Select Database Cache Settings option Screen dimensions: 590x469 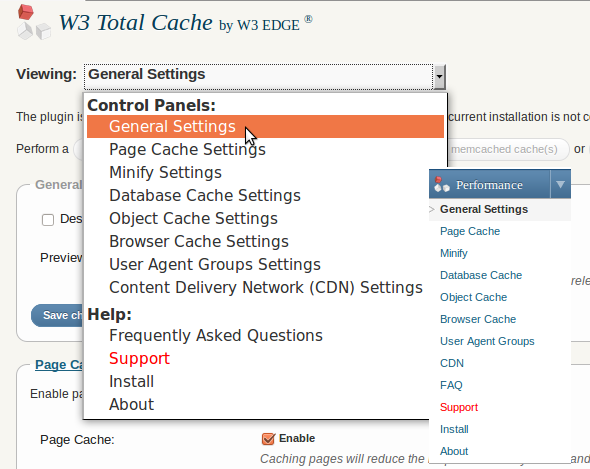coord(205,195)
